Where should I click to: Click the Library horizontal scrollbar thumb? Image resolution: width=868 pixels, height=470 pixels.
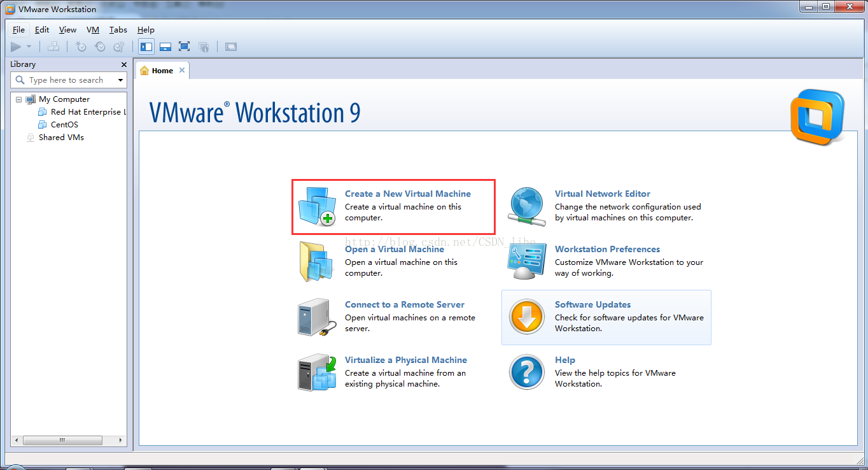[x=62, y=440]
